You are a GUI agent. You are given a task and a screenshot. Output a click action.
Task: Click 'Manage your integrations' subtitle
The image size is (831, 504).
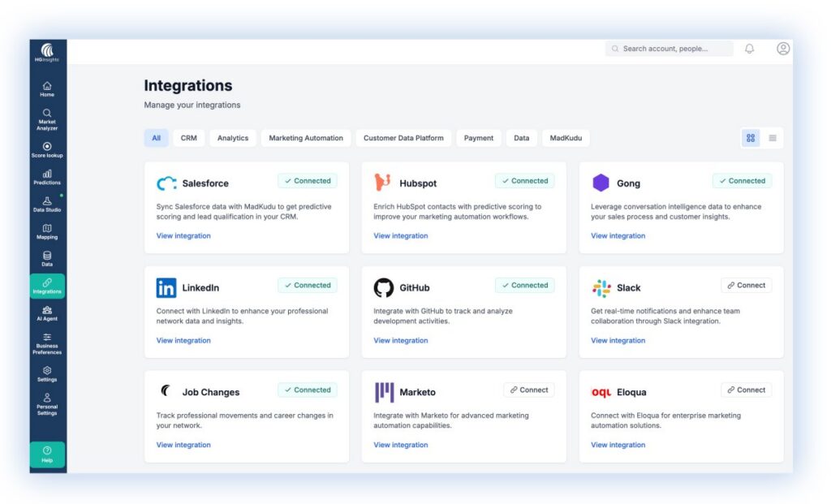[192, 105]
